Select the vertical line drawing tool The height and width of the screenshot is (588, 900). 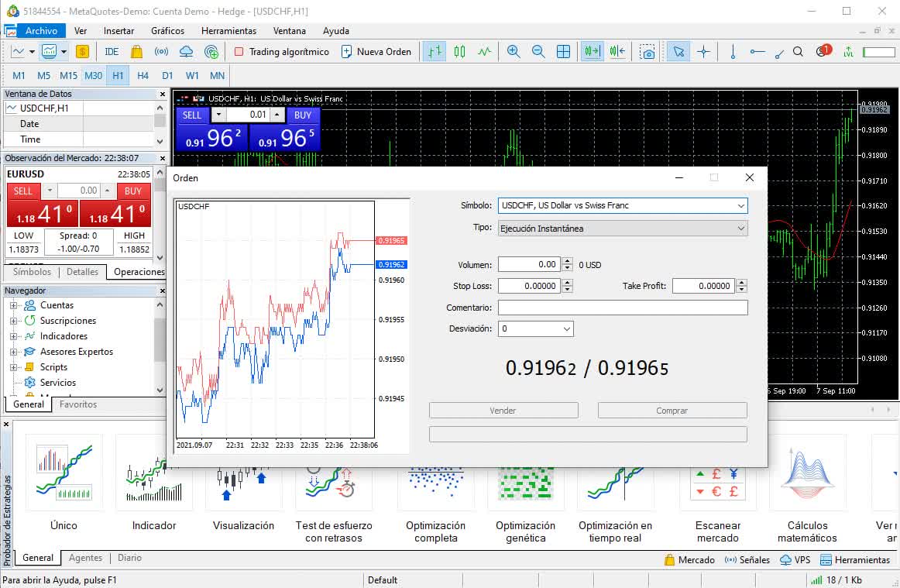pos(733,52)
